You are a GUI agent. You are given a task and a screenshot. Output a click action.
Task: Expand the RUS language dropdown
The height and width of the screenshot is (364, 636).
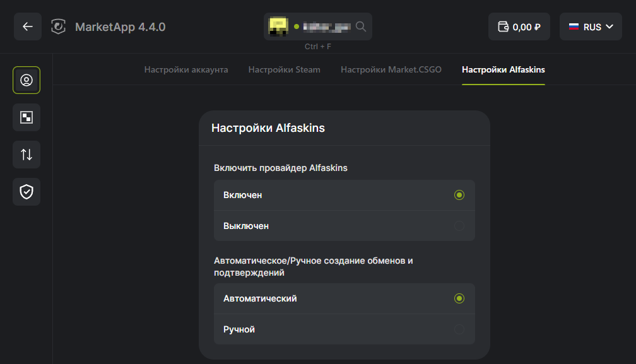pyautogui.click(x=591, y=26)
